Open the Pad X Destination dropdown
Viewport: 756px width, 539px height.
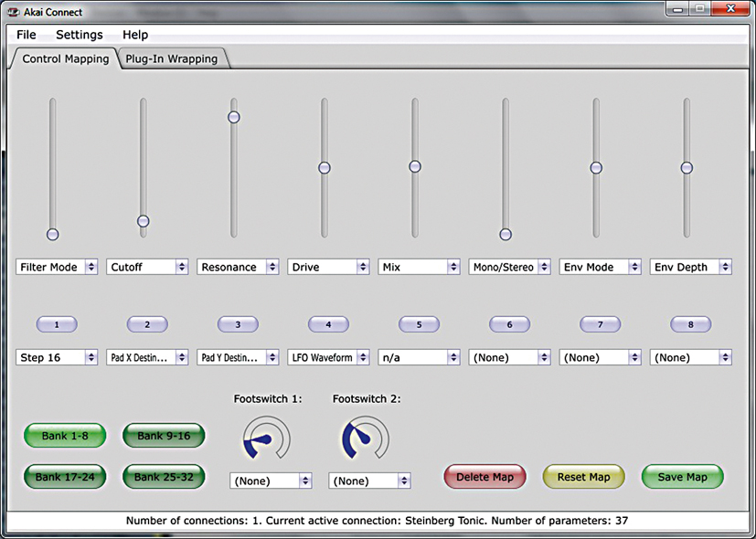click(147, 357)
